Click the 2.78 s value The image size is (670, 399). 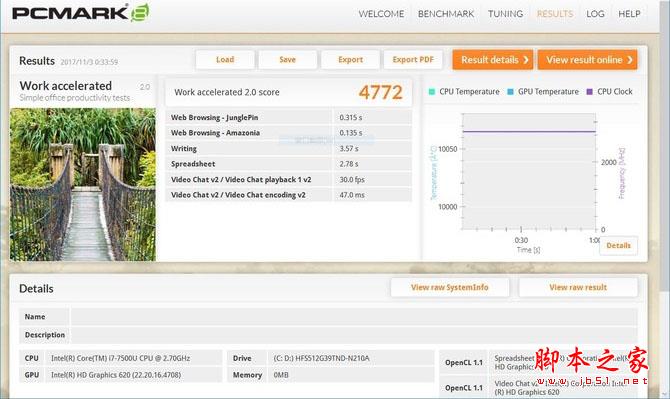349,164
